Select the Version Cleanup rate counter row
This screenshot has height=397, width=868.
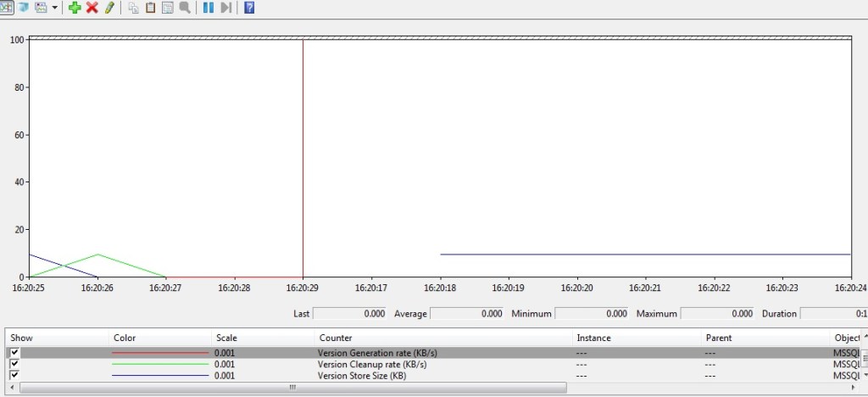click(x=371, y=364)
